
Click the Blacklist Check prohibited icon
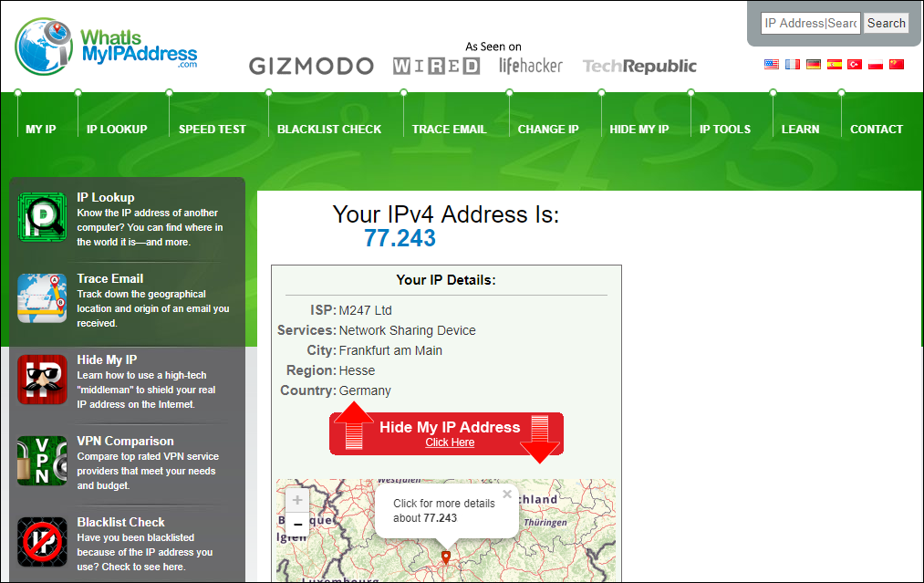coord(43,542)
